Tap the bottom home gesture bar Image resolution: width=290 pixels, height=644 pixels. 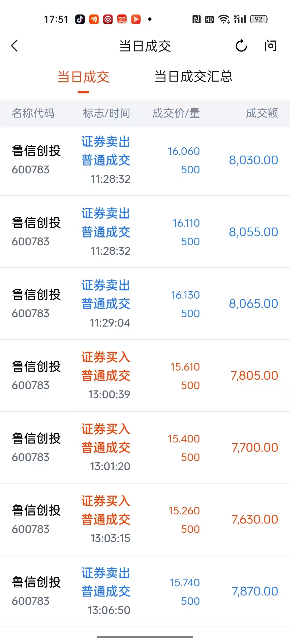point(145,637)
